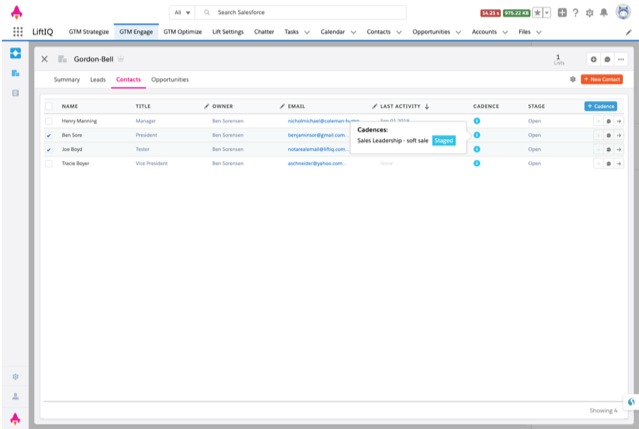Click the Search Salesforce input field
The height and width of the screenshot is (429, 639).
point(300,13)
